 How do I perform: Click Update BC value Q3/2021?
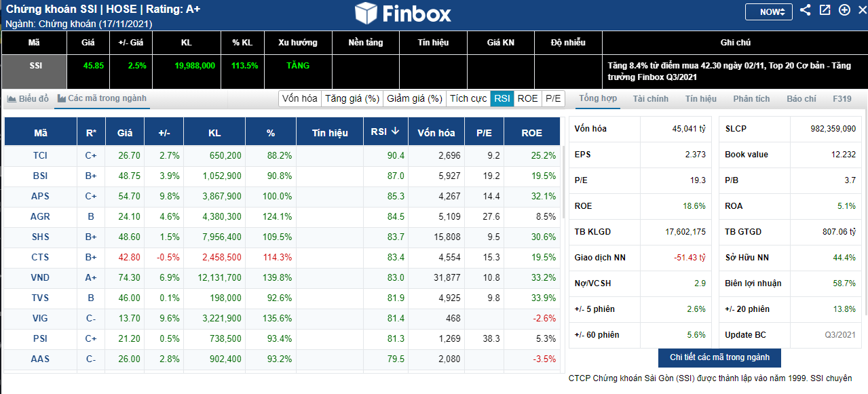tap(841, 335)
